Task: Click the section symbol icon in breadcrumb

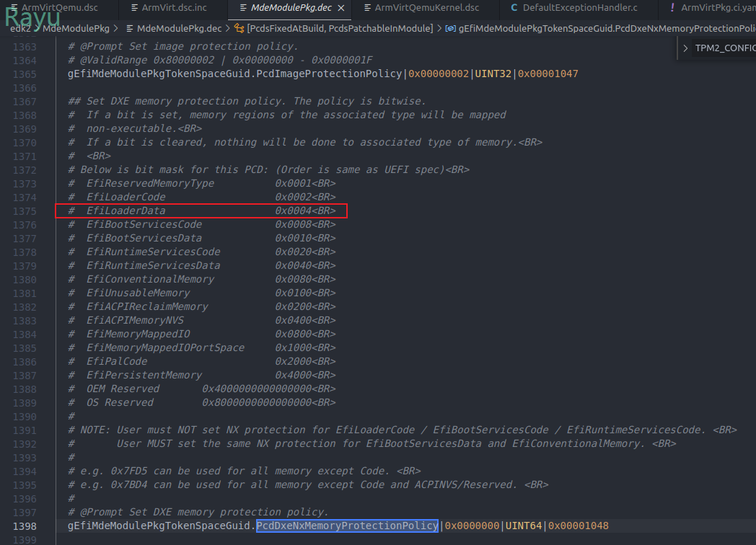Action: tap(239, 28)
